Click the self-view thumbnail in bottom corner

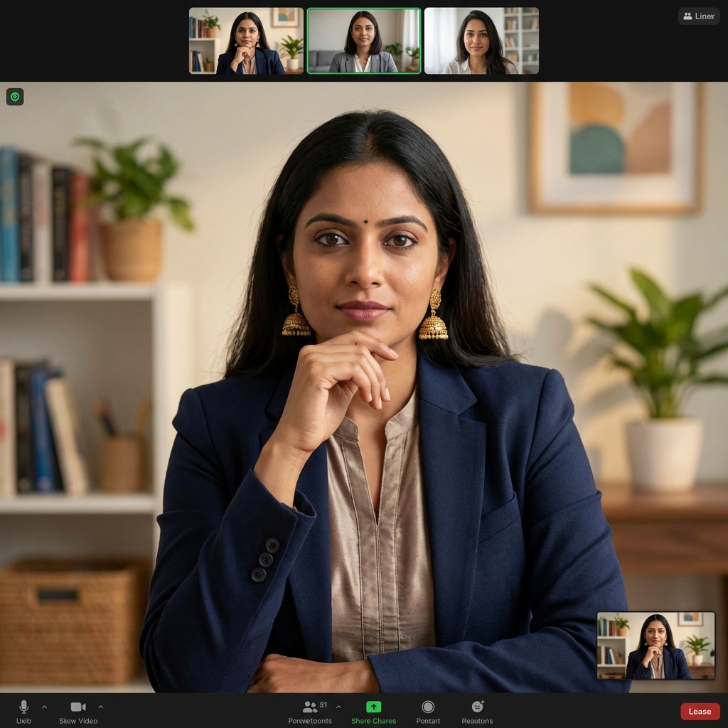point(655,646)
